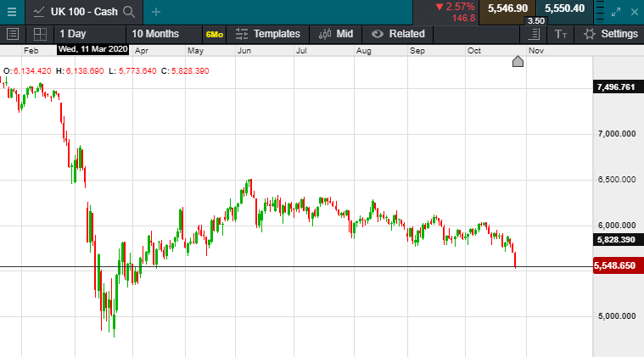Add a new chart tab with plus
This screenshot has height=357, width=644.
point(155,12)
